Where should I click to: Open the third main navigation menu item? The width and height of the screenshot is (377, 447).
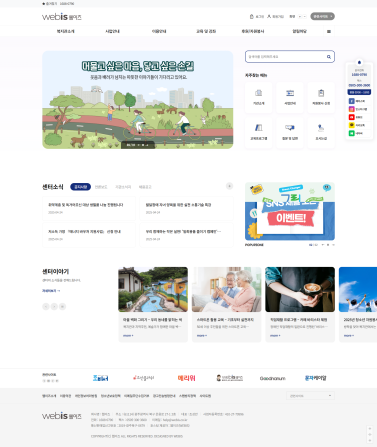[x=159, y=31]
